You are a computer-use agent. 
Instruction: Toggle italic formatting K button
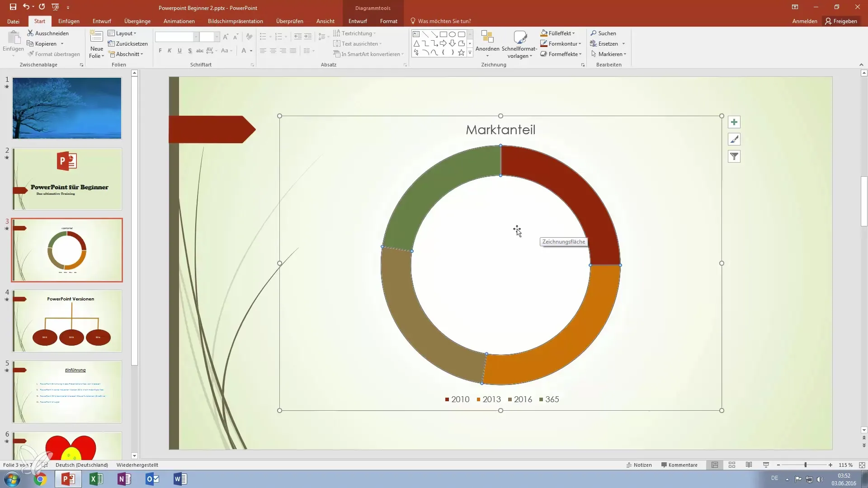170,51
